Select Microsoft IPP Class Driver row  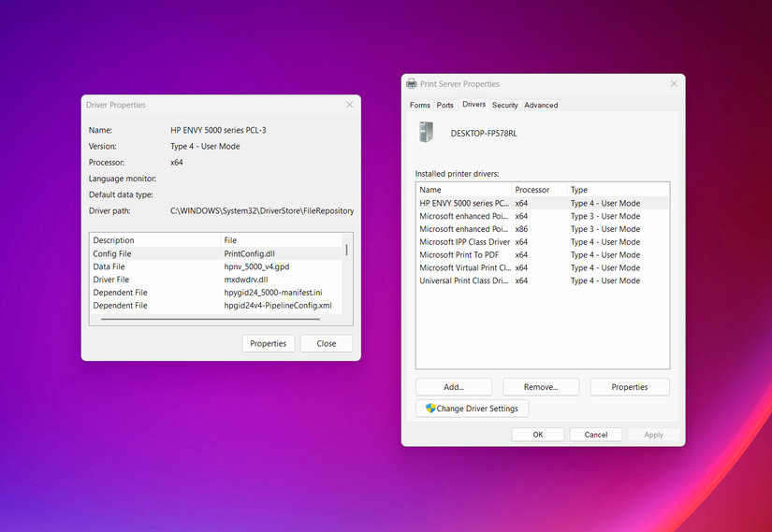(542, 241)
